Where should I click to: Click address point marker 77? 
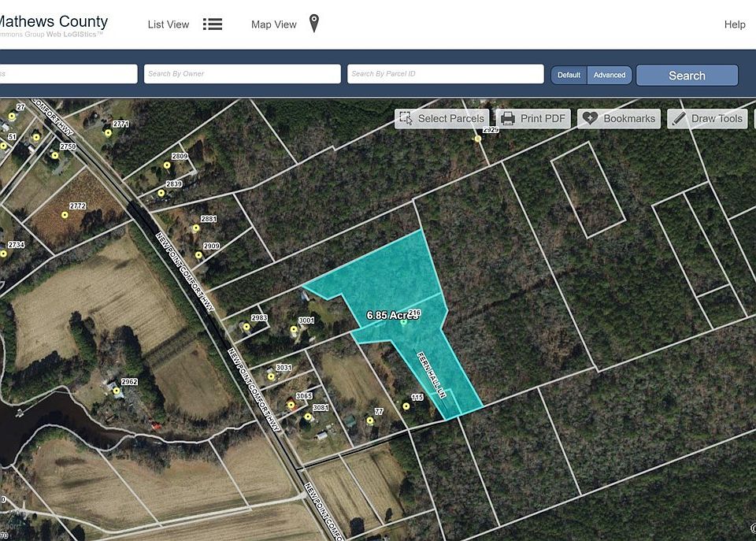pyautogui.click(x=370, y=421)
